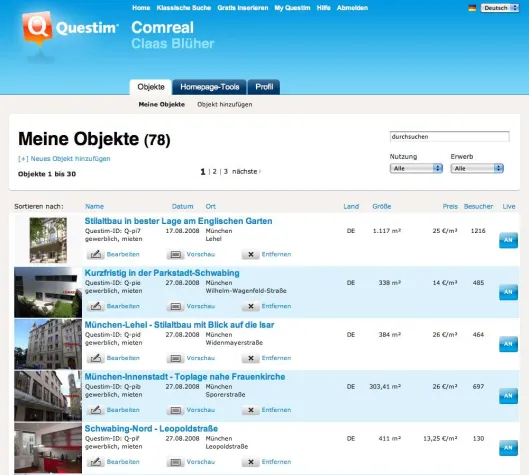Click Bearbeiten text link for Schwabing-Nord listing

[x=123, y=462]
